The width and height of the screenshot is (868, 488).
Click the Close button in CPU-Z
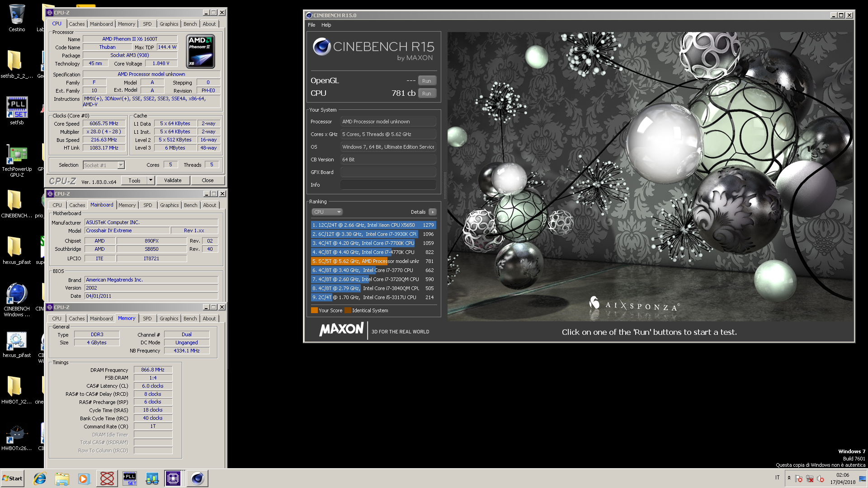[208, 180]
